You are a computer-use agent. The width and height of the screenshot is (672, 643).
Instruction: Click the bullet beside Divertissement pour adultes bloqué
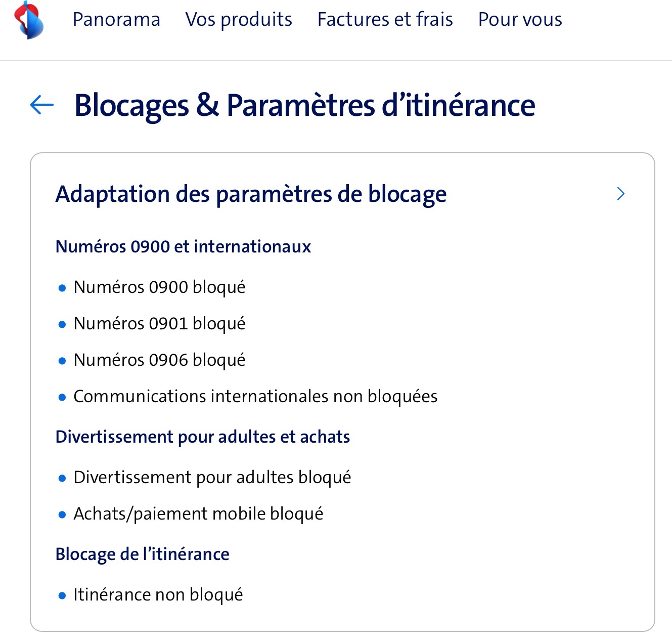pos(62,478)
